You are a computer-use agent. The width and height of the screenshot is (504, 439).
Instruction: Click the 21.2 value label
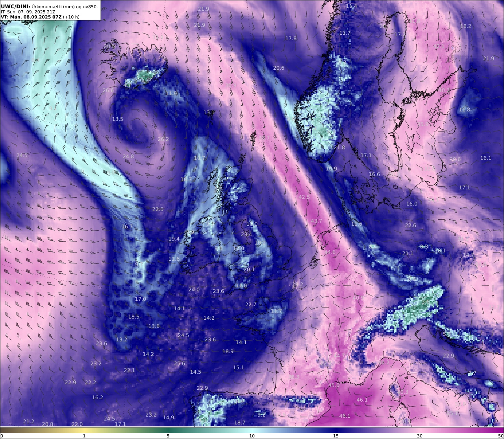[29, 421]
